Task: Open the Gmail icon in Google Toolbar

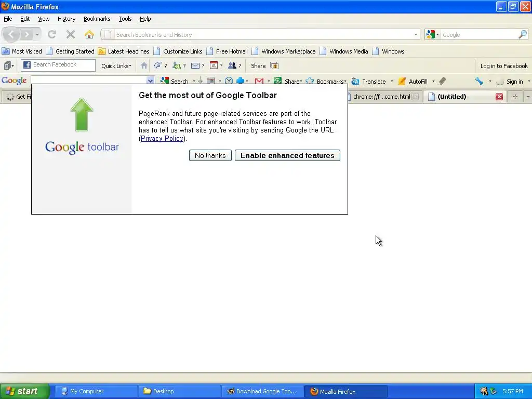Action: (259, 81)
